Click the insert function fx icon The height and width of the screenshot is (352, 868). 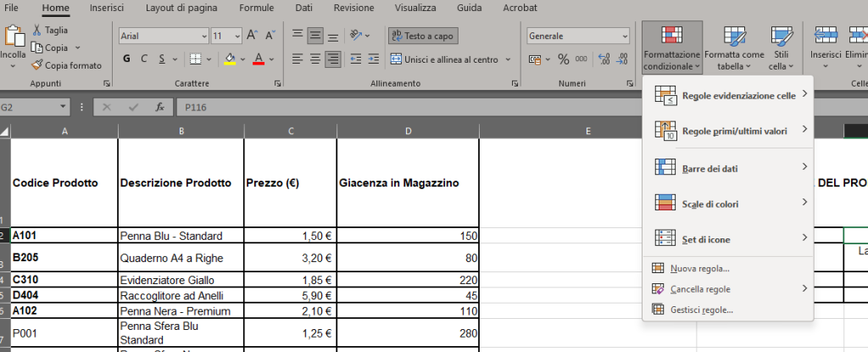coord(159,108)
